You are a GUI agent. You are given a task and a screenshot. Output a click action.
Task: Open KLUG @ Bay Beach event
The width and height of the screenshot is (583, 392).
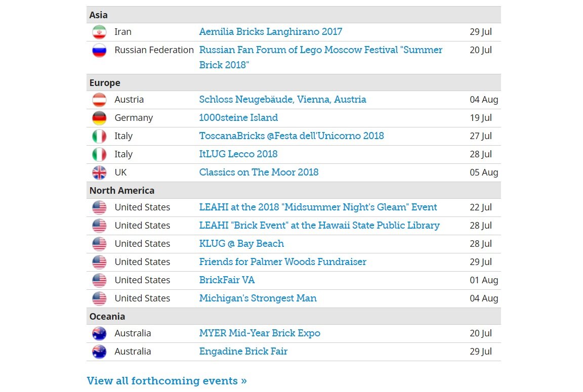click(x=241, y=244)
